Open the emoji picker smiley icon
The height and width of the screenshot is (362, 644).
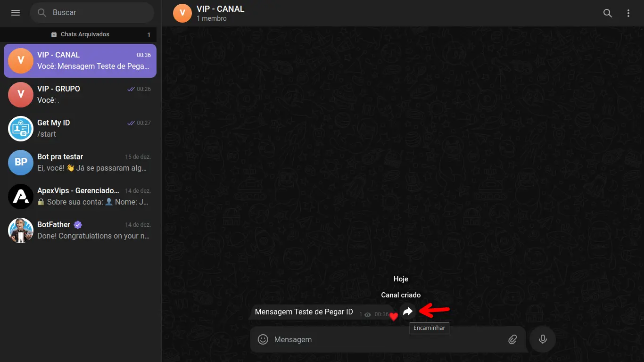click(263, 339)
